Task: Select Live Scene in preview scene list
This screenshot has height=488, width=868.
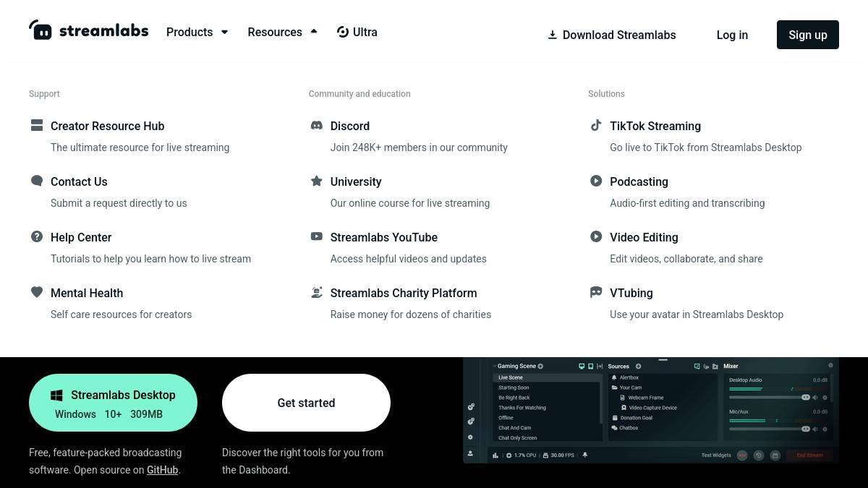Action: tap(548, 377)
